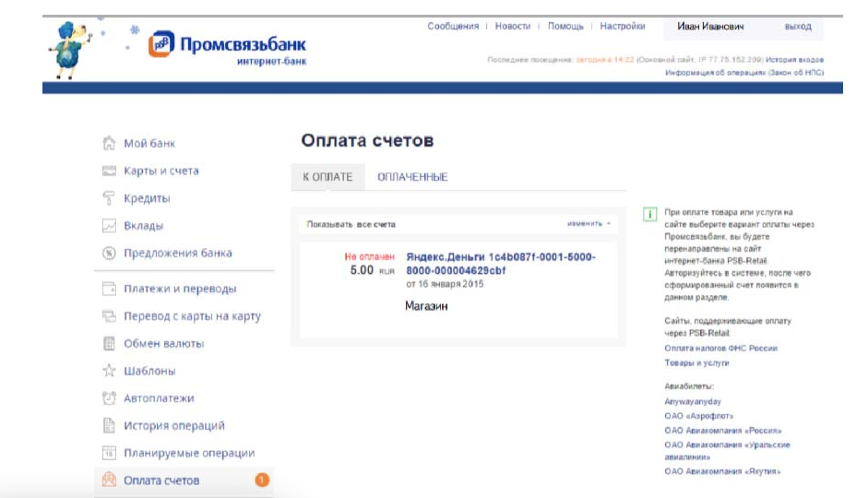Screen dimensions: 868x498
Task: Click the clock icon beside Автоплатежи
Action: pyautogui.click(x=109, y=397)
